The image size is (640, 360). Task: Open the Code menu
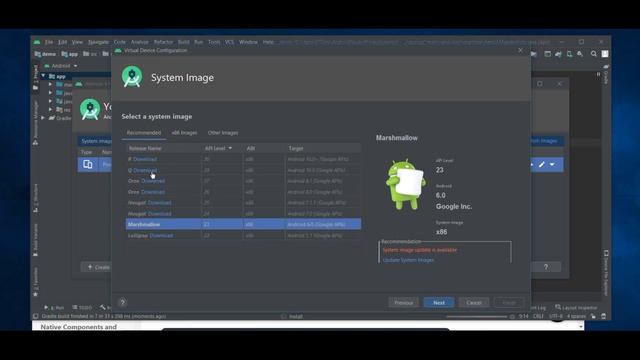point(120,42)
